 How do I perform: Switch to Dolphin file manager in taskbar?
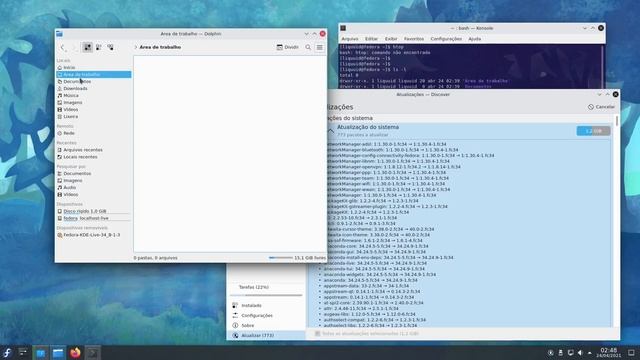(58, 353)
